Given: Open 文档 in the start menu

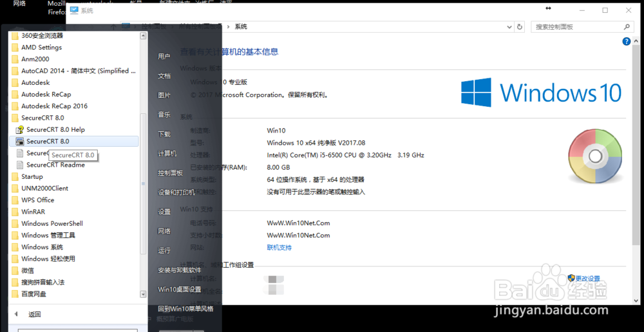Looking at the screenshot, I should pyautogui.click(x=164, y=76).
